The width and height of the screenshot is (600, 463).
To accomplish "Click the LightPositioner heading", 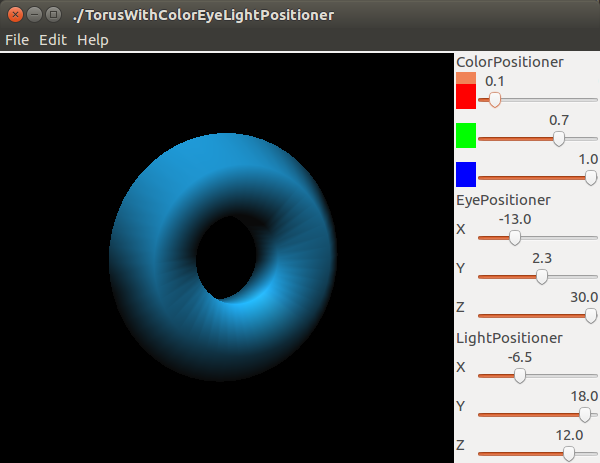I will pos(509,338).
